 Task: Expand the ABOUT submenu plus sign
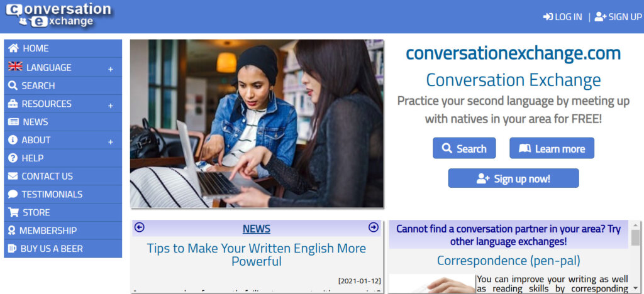pyautogui.click(x=111, y=142)
